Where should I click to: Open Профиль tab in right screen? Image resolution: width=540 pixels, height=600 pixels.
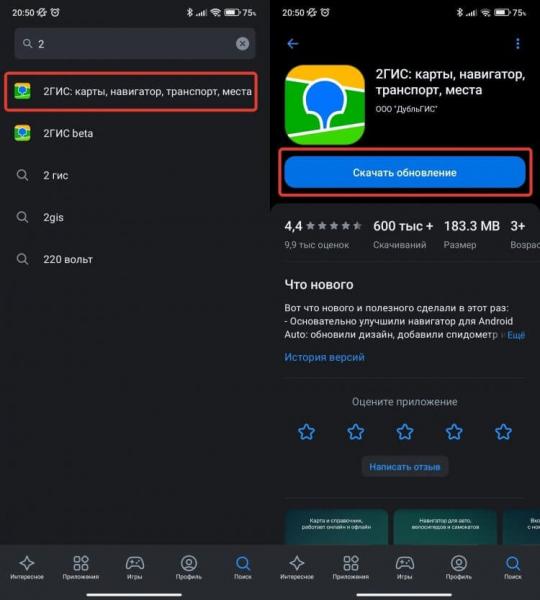coord(459,567)
